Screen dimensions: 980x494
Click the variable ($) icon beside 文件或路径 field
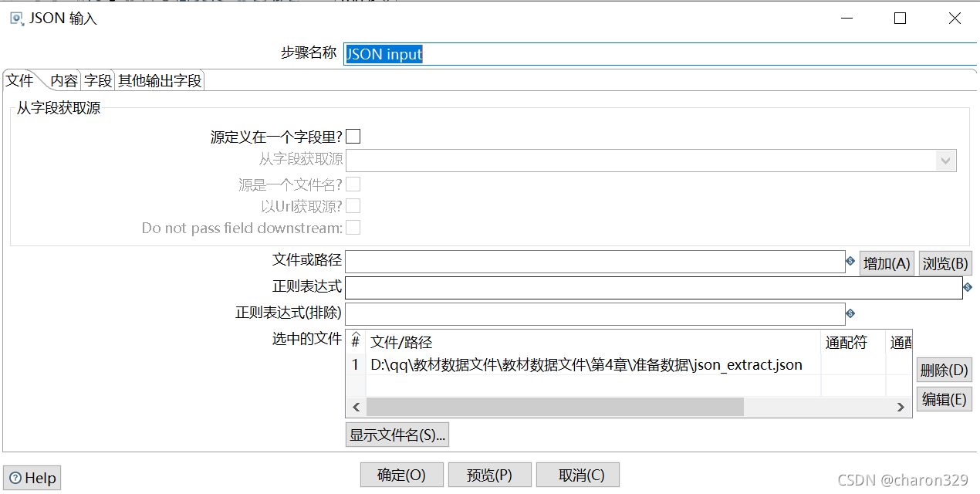pos(852,261)
